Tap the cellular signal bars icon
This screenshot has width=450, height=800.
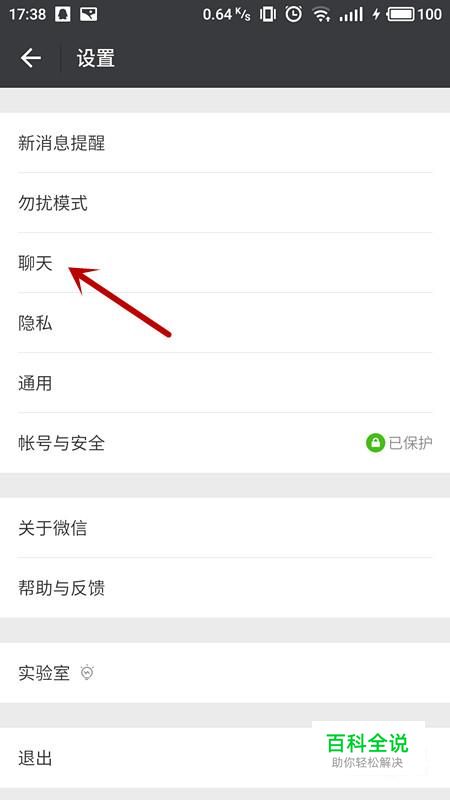(x=351, y=14)
